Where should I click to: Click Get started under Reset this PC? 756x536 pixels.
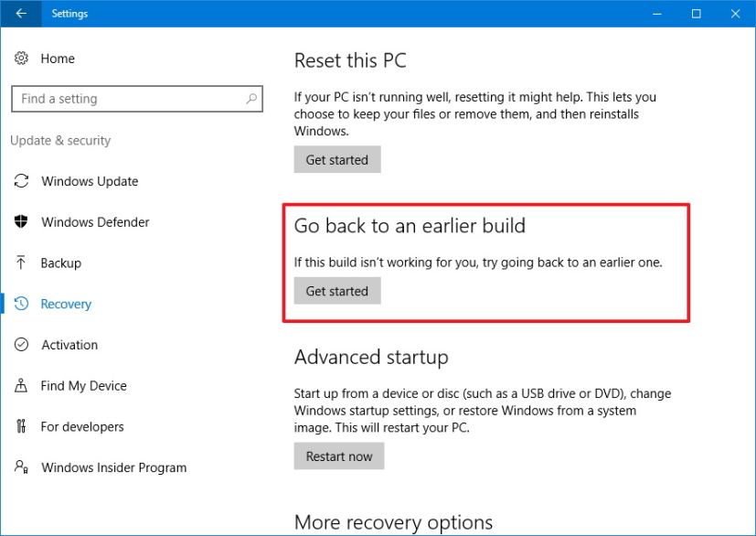coord(336,159)
